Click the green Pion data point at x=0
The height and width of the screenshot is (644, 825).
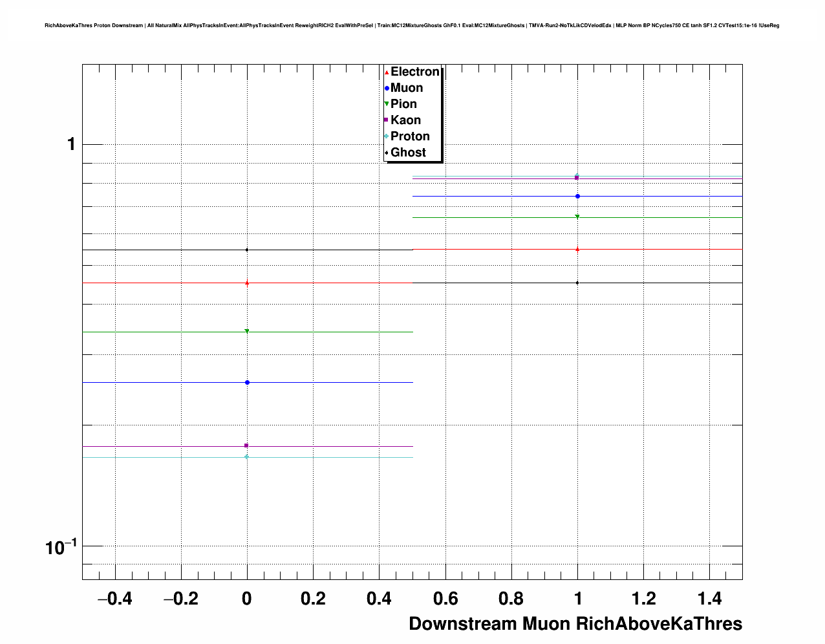click(x=247, y=332)
